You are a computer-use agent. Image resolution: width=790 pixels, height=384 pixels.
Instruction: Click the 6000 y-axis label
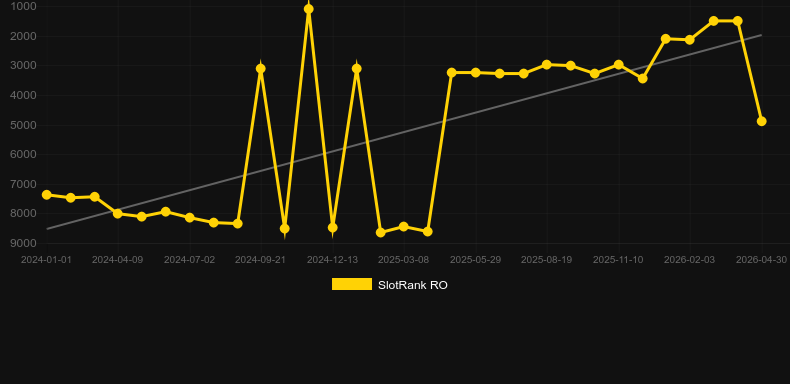[x=23, y=154]
